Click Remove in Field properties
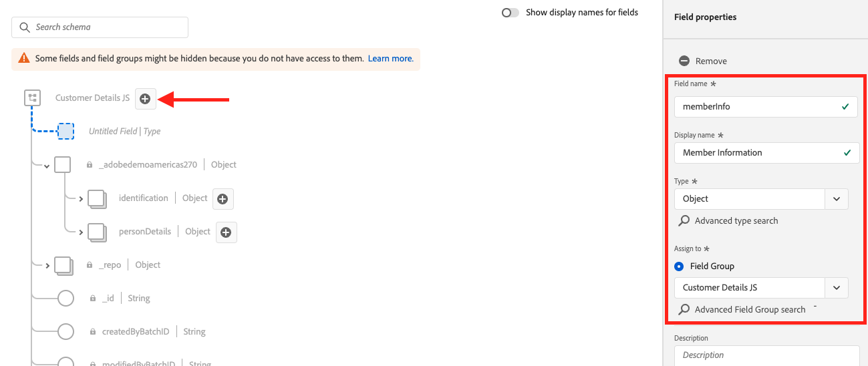Viewport: 868px width, 366px height. pyautogui.click(x=711, y=61)
